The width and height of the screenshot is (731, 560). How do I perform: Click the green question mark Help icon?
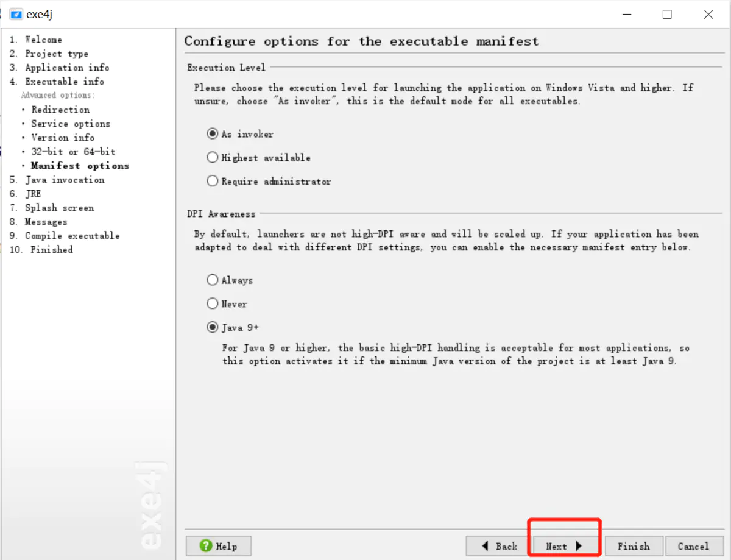tap(206, 546)
